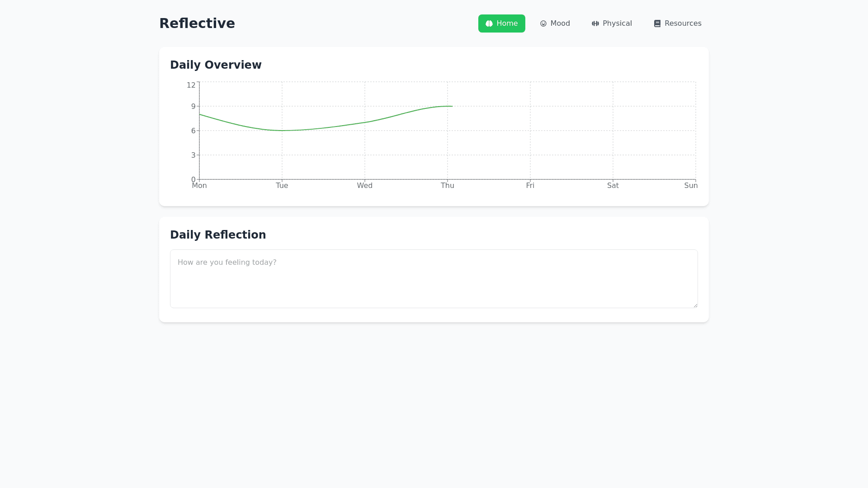Viewport: 868px width, 488px height.
Task: Switch to the Physical tab
Action: 612,23
